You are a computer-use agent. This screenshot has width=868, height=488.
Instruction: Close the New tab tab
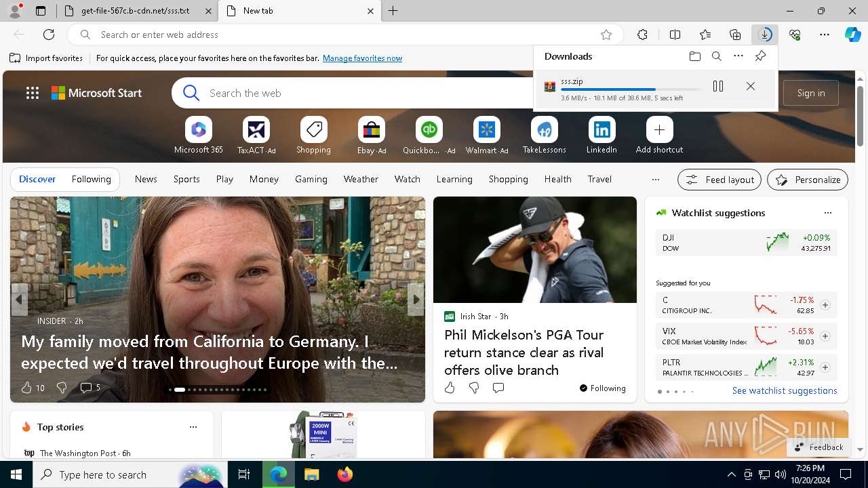click(370, 11)
